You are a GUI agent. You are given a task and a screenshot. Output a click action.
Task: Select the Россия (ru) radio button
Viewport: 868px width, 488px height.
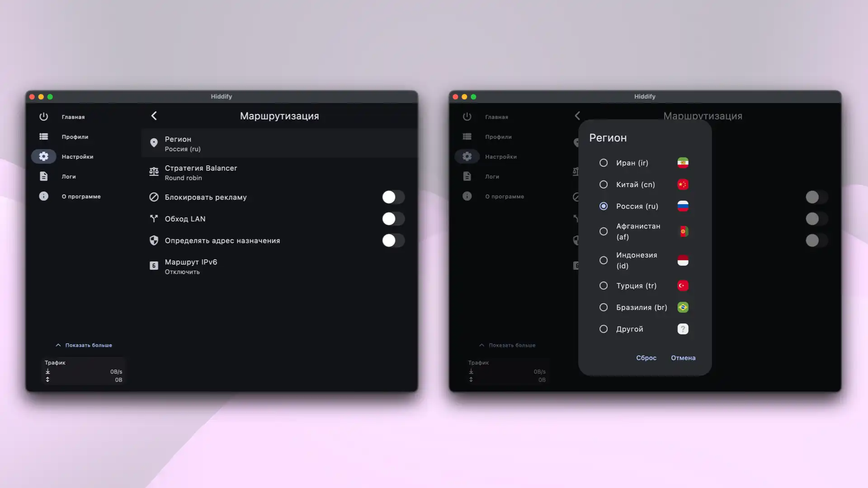tap(603, 206)
